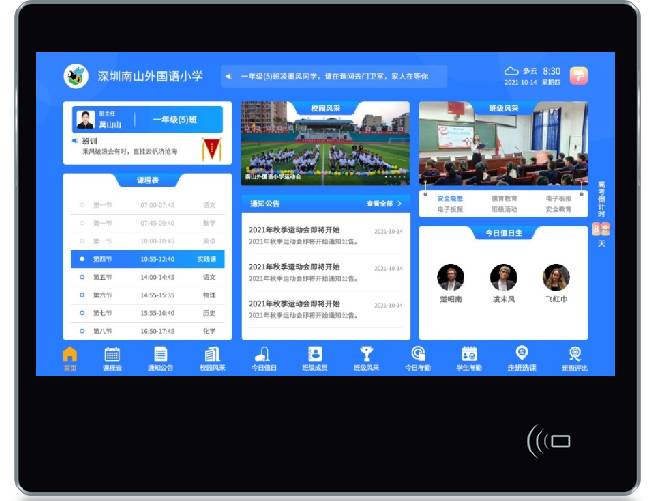Image resolution: width=656 pixels, height=501 pixels.
Task: Click the campus sports field photo
Action: point(325,143)
